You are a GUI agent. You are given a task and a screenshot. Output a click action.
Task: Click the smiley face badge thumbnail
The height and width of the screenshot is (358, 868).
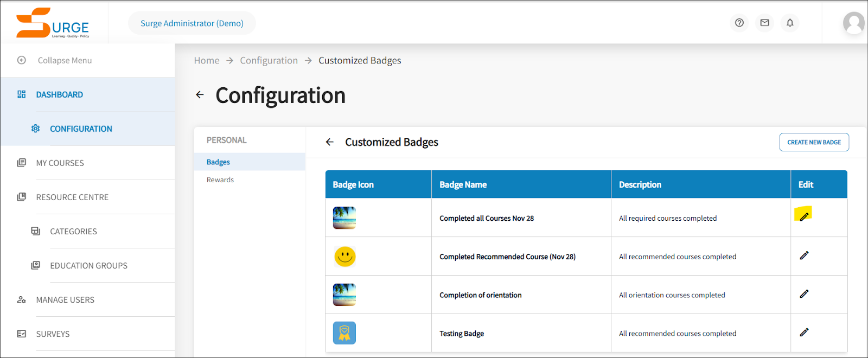click(344, 256)
